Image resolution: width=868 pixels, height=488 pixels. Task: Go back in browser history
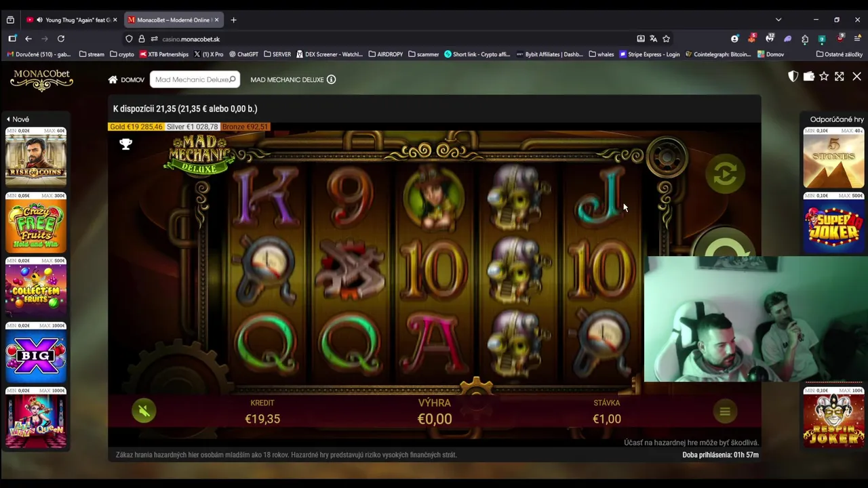[28, 39]
